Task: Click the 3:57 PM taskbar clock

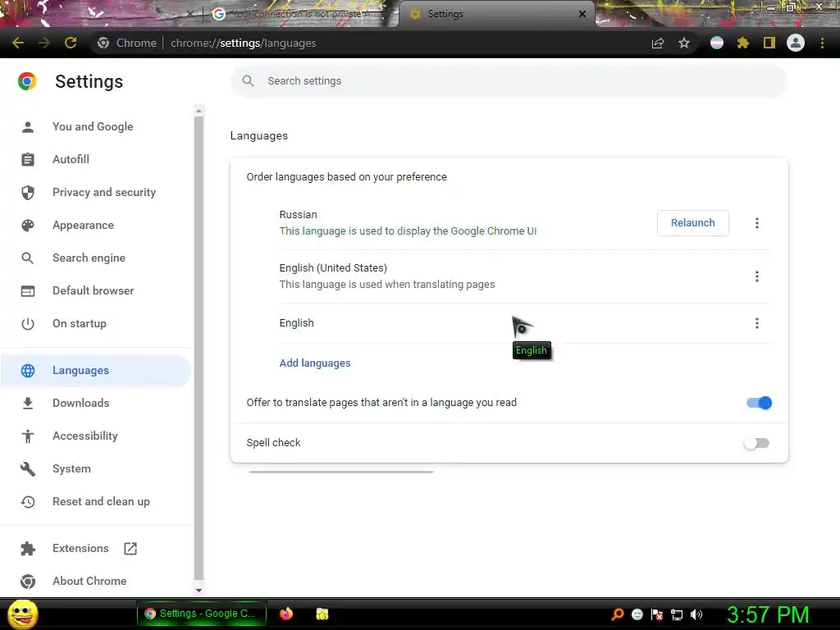Action: 768,614
